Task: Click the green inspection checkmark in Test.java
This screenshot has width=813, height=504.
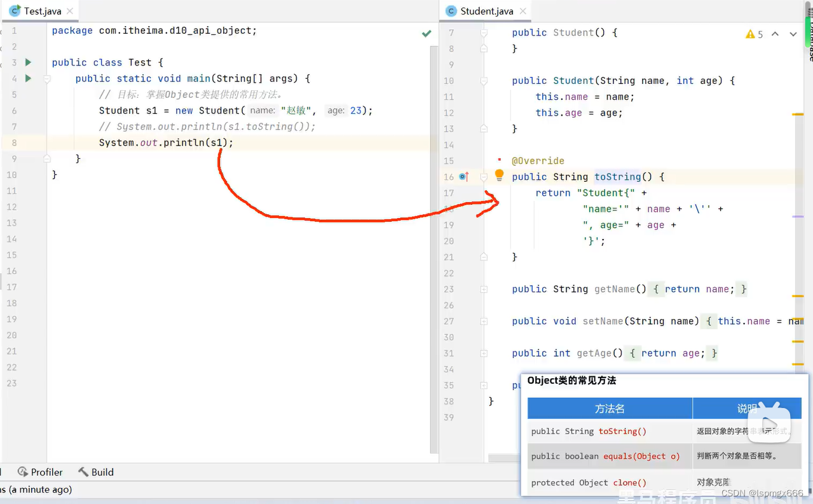Action: (x=427, y=32)
